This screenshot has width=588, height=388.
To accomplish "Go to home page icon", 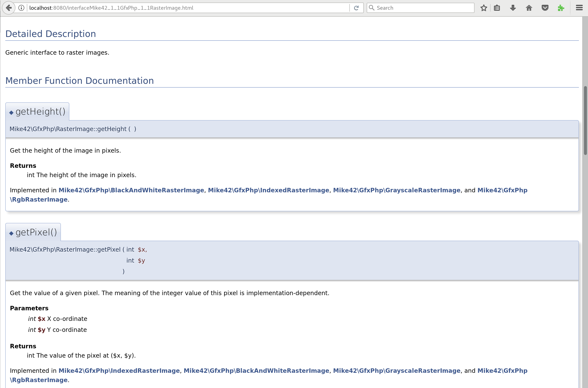I will [x=529, y=8].
